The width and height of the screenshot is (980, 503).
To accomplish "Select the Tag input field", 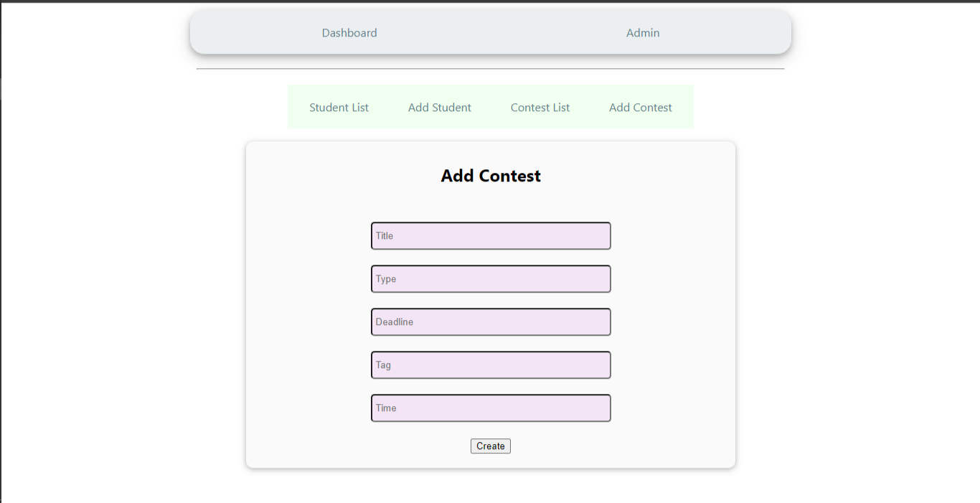I will click(x=490, y=365).
